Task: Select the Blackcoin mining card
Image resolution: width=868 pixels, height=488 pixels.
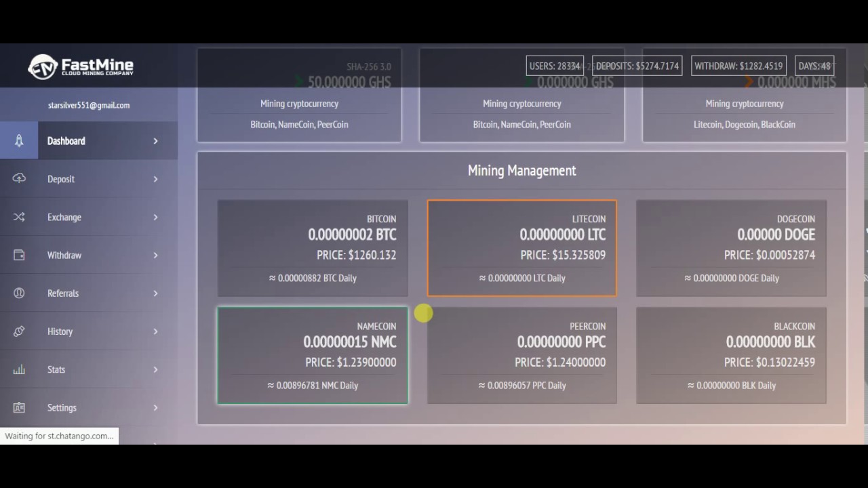Action: click(x=731, y=356)
